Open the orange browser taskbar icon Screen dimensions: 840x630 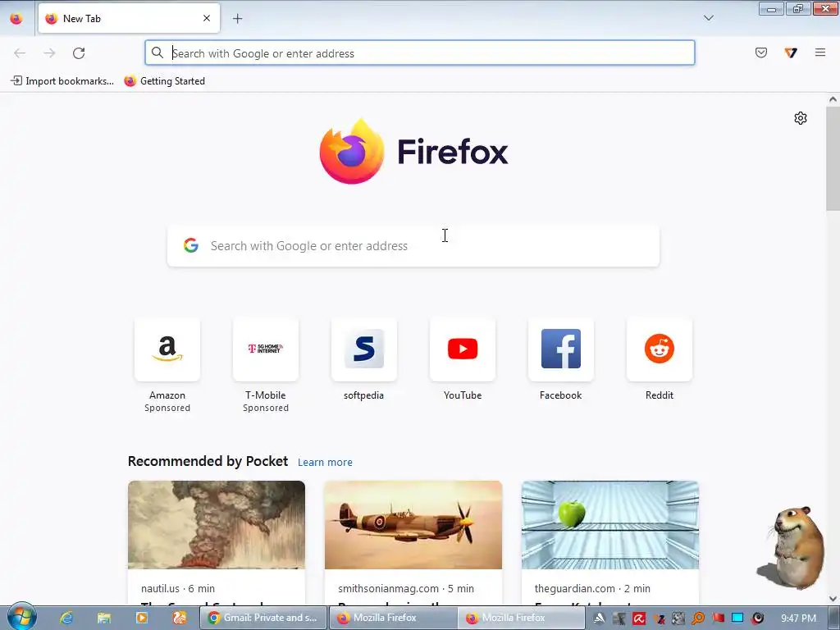tap(180, 618)
